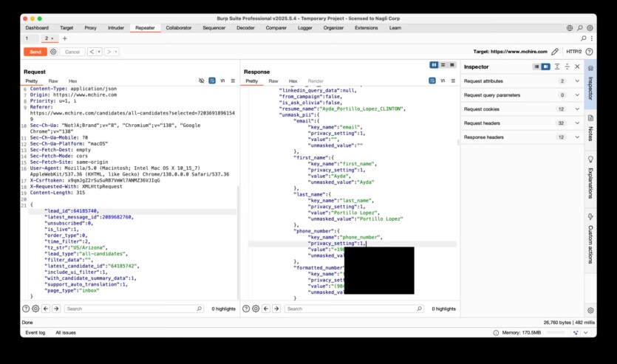
Task: Open response editor hamburger menu
Action: coord(453,80)
